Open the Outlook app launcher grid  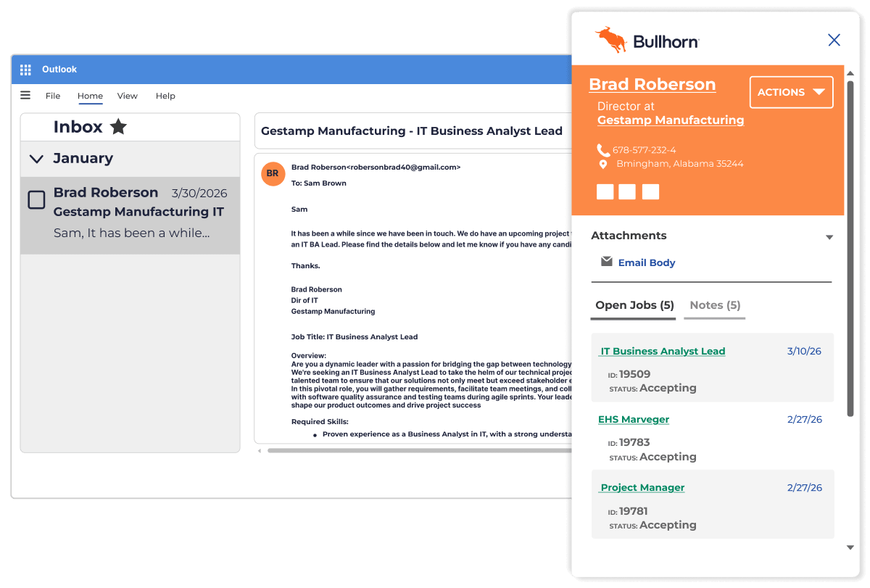[25, 70]
